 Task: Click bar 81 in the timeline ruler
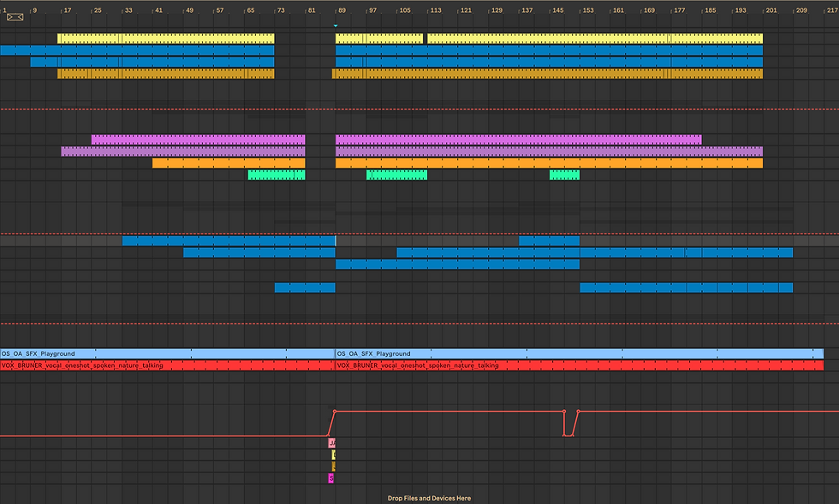click(312, 10)
